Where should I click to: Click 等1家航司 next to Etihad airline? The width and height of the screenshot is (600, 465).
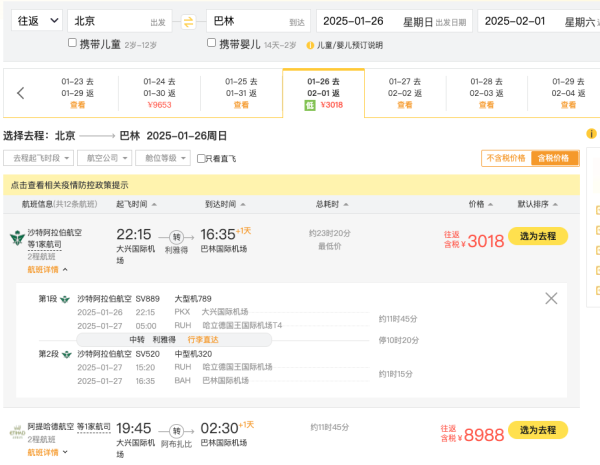coord(94,427)
